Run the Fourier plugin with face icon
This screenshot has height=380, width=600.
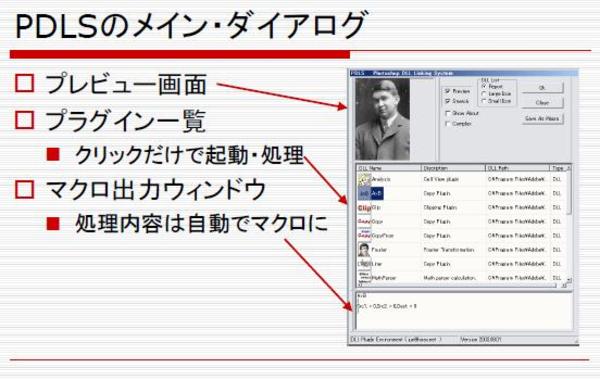[364, 250]
